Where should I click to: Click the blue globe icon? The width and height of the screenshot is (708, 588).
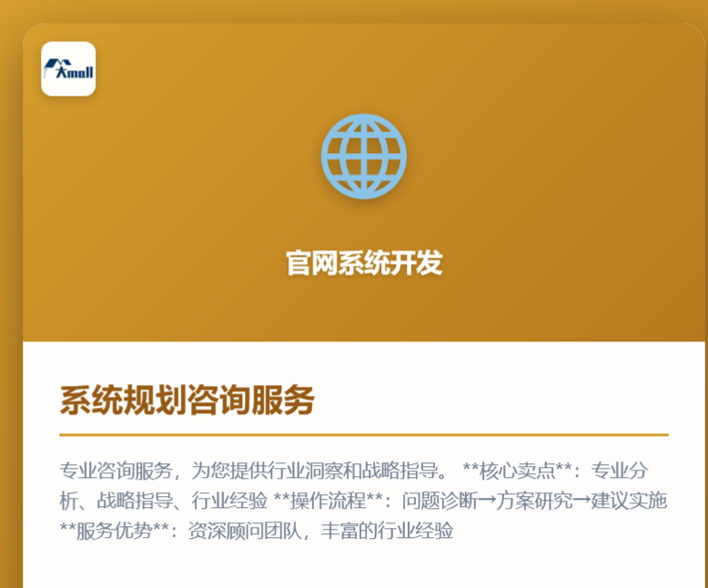pyautogui.click(x=363, y=157)
